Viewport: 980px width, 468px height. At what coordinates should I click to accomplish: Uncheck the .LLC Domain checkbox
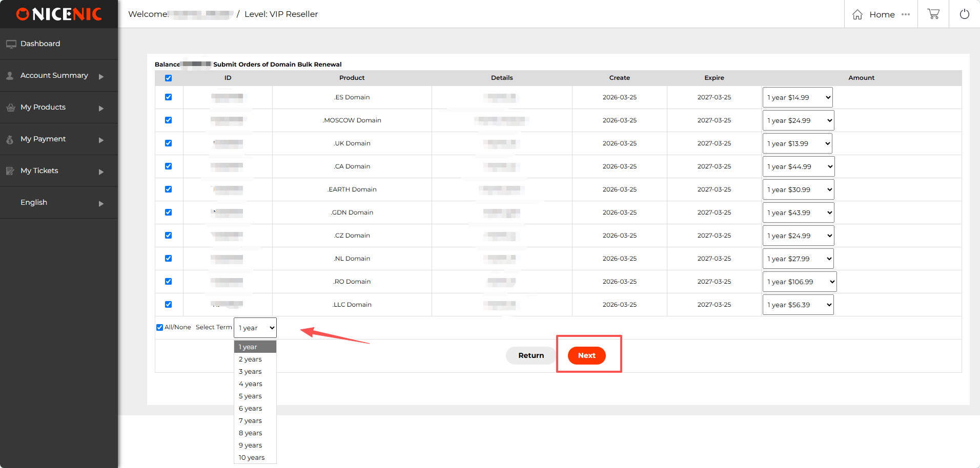(x=168, y=305)
